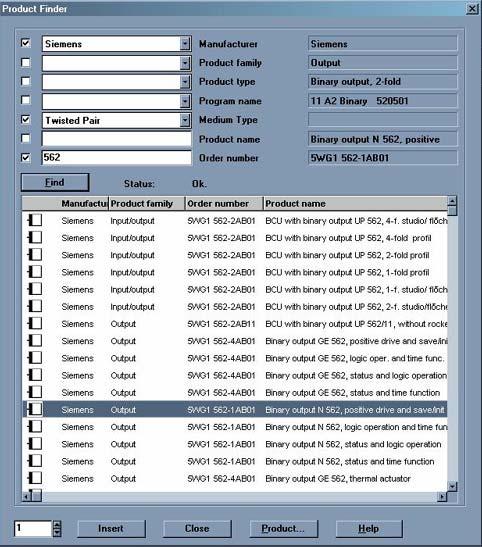Click the Product name filter text field

point(116,139)
